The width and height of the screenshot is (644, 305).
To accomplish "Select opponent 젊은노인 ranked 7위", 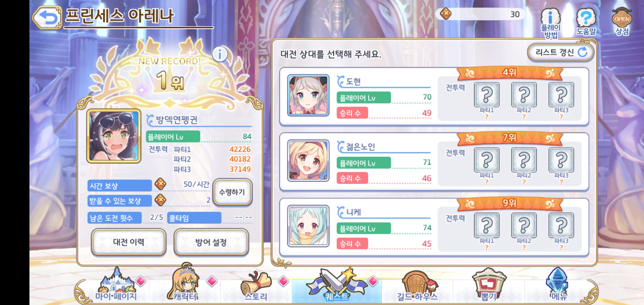I will pyautogui.click(x=434, y=162).
